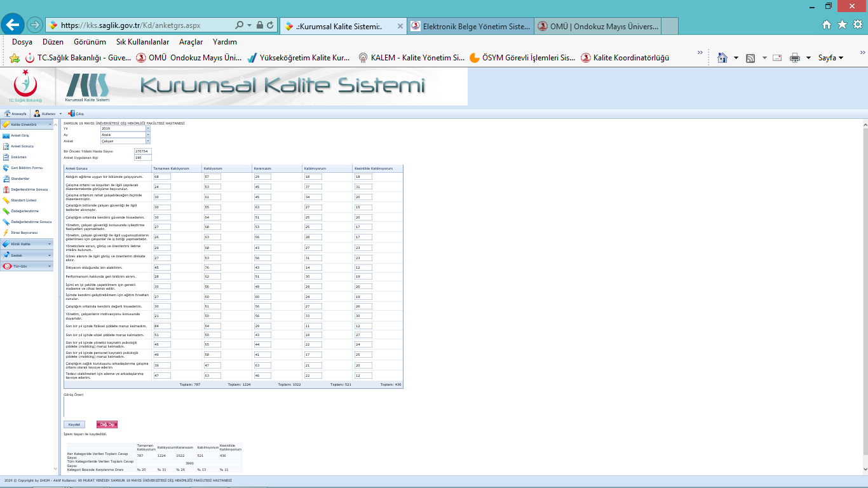Viewport: 868px width, 488px height.
Task: Open Kalite Koordinatörlüğü favorite
Action: coord(625,58)
